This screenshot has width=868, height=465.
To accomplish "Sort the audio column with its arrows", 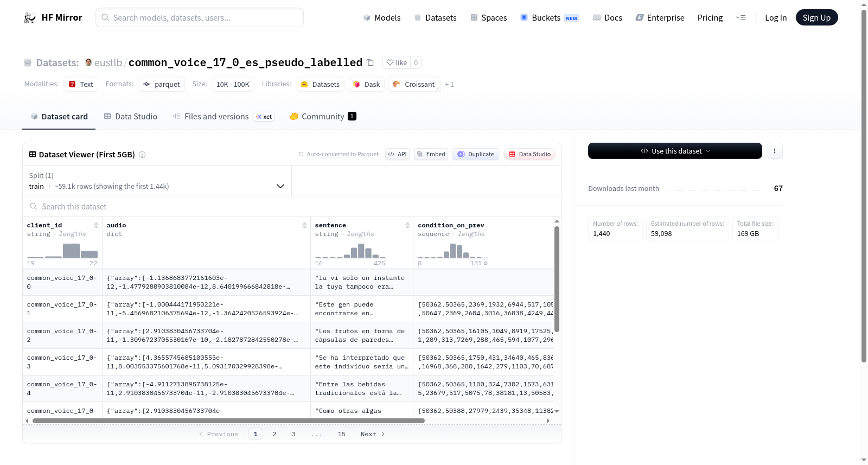I will (x=304, y=225).
